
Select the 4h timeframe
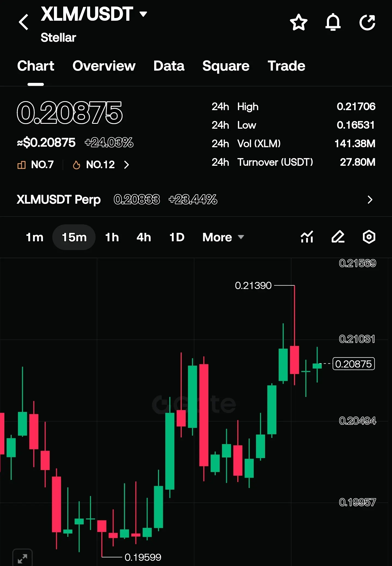[144, 237]
